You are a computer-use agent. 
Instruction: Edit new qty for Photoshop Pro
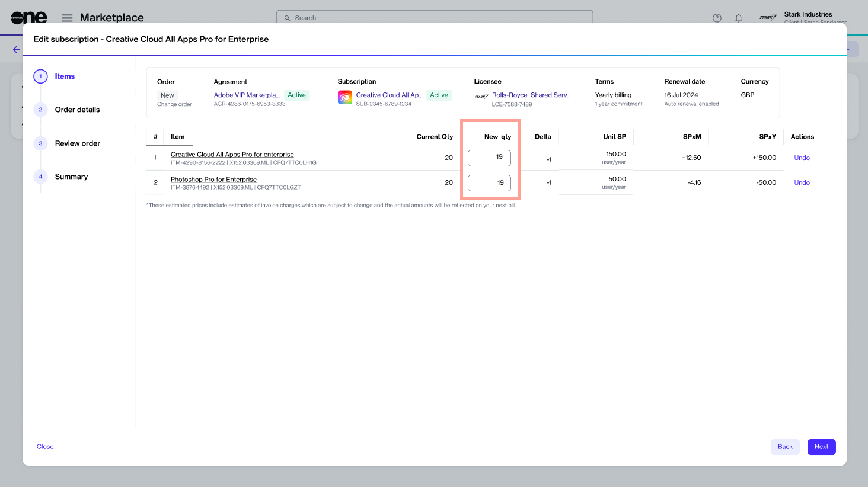[489, 182]
